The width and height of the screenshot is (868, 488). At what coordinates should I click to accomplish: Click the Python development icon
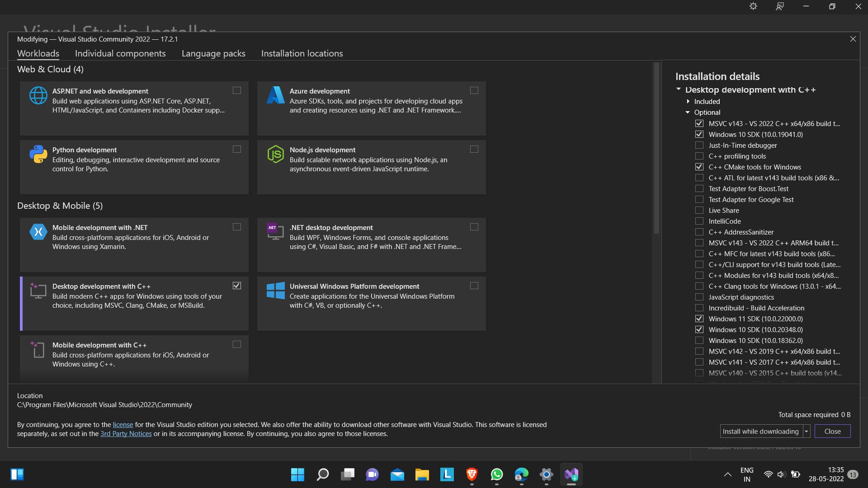tap(38, 154)
